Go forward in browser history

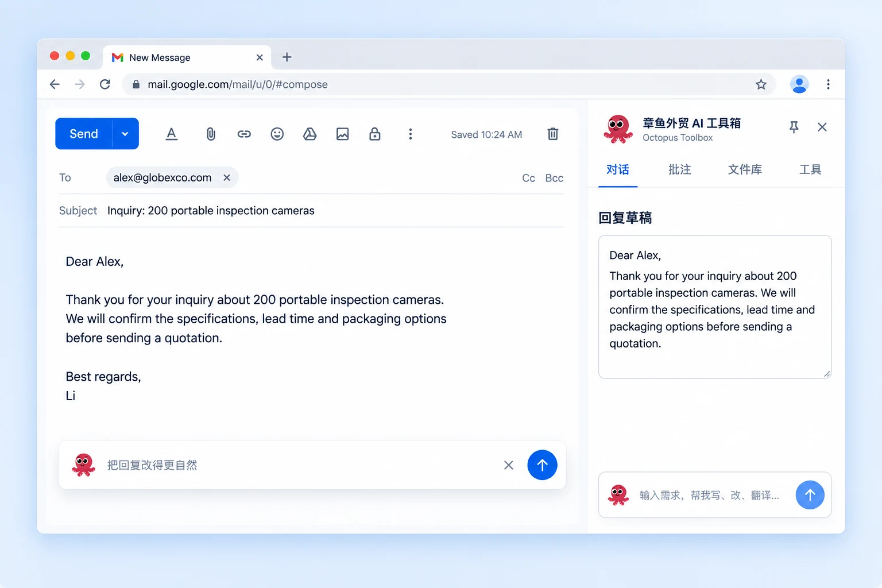[80, 84]
